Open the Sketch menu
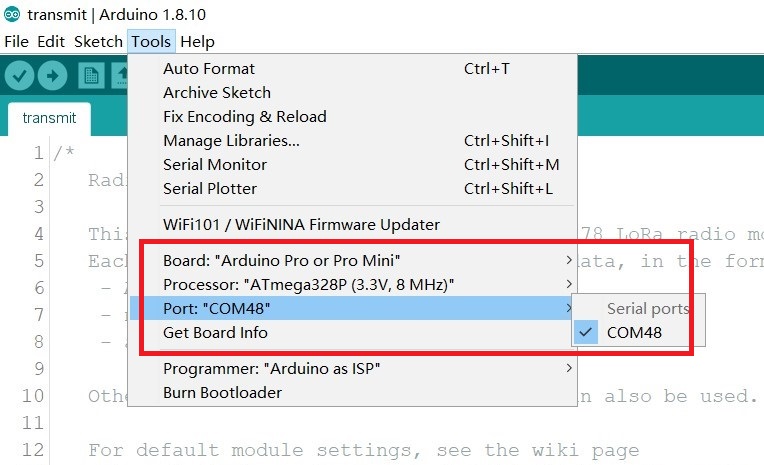The image size is (764, 465). [98, 41]
